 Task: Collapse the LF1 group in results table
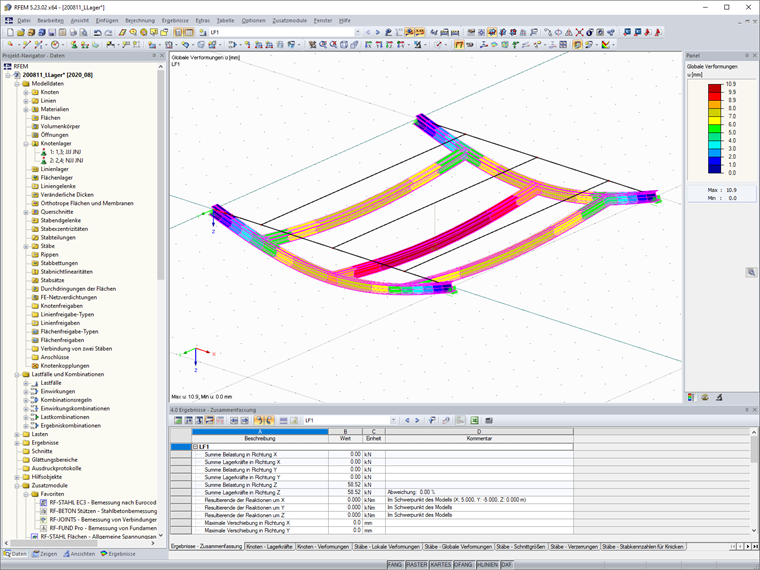pos(195,447)
